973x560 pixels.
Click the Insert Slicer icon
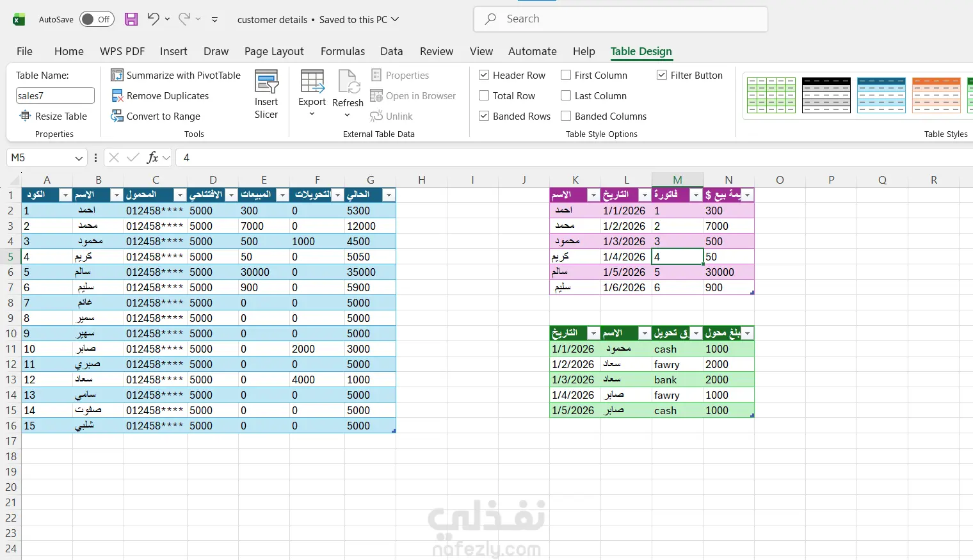point(266,82)
